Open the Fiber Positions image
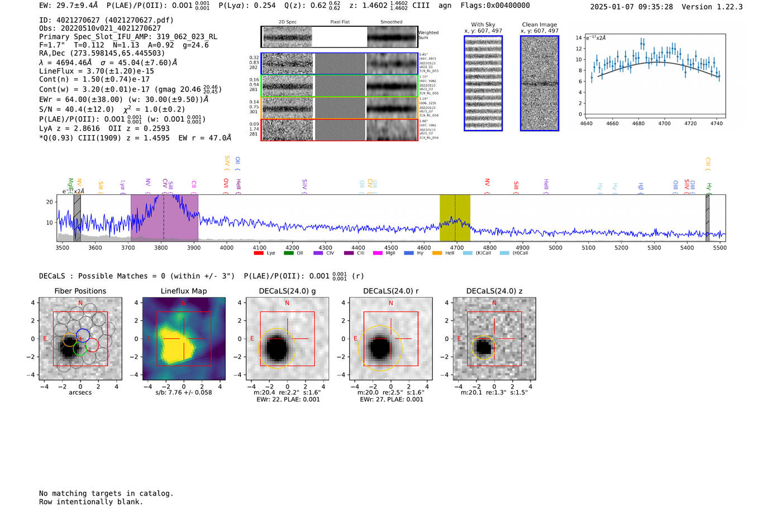The image size is (782, 532). [80, 339]
